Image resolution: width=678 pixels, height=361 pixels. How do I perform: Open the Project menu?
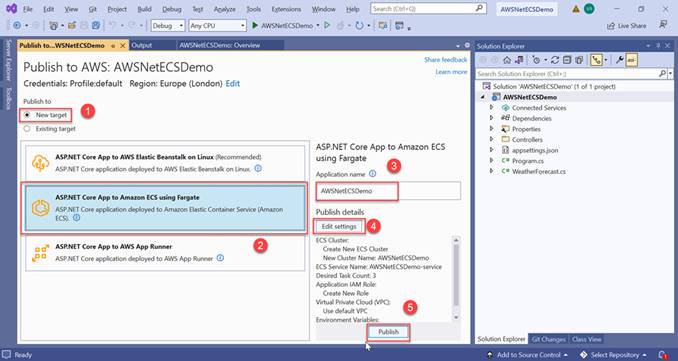pyautogui.click(x=117, y=9)
